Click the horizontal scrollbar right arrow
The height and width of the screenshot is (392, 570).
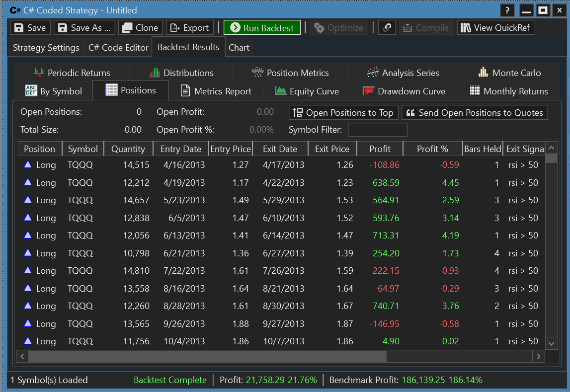[x=538, y=356]
